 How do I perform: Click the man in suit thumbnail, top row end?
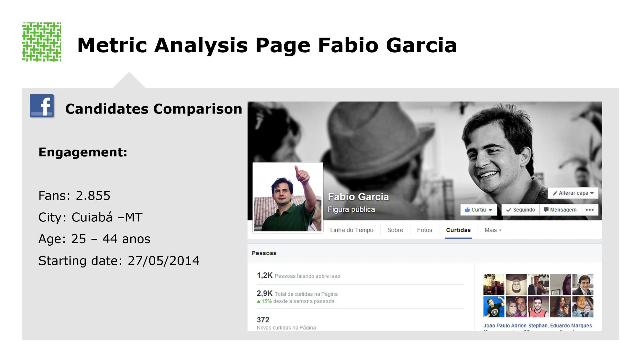click(583, 285)
